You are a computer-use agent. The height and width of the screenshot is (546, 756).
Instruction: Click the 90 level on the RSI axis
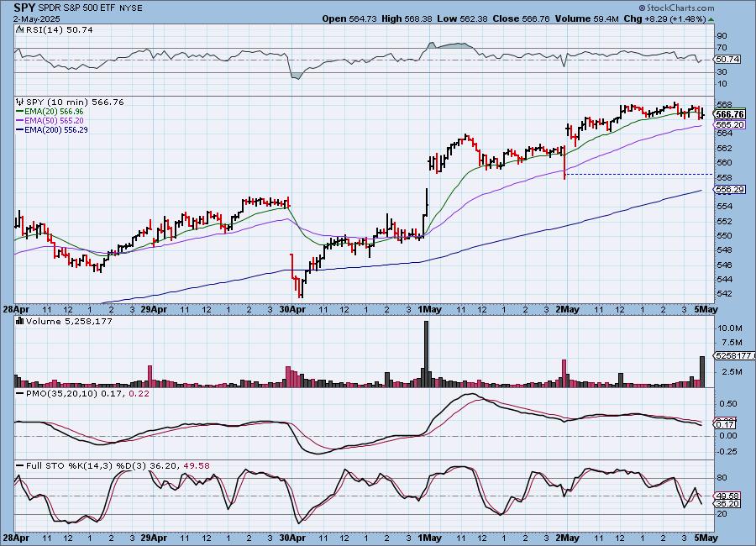(x=722, y=35)
